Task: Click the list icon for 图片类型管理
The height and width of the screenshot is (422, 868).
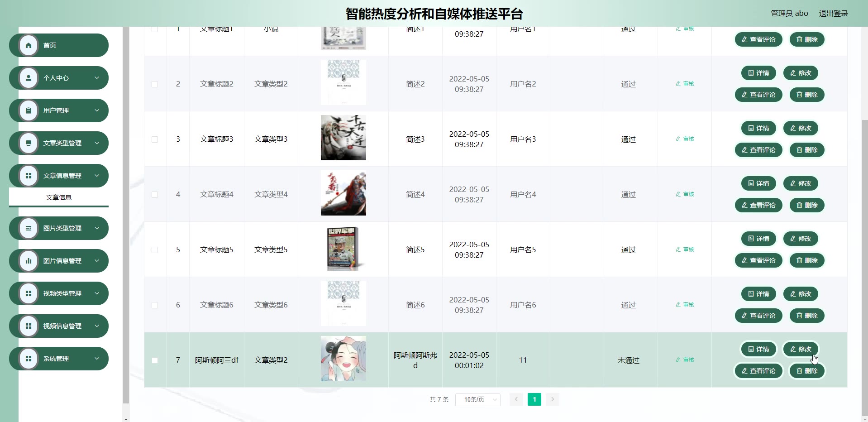Action: (29, 228)
